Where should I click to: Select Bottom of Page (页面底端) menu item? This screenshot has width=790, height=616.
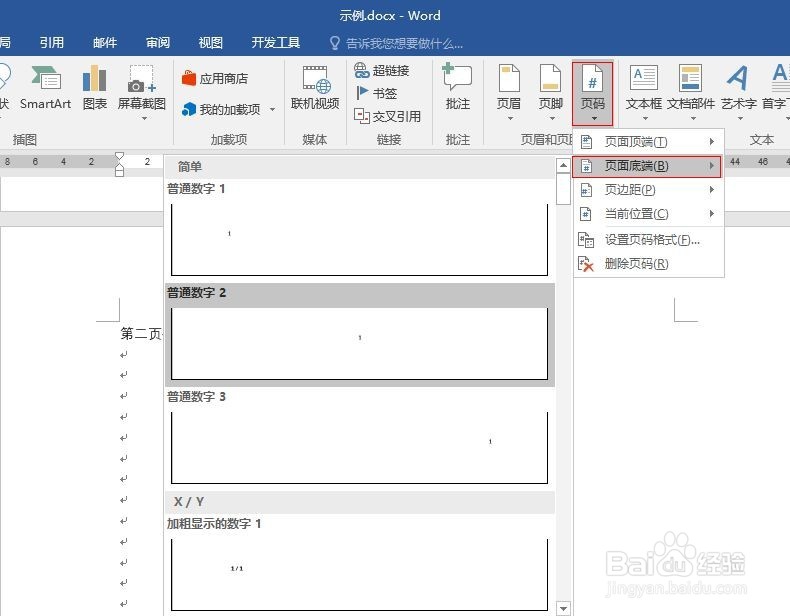point(647,166)
